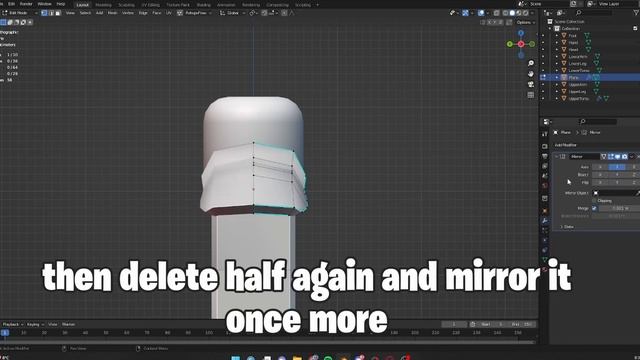Open Output properties tab icon

click(544, 156)
